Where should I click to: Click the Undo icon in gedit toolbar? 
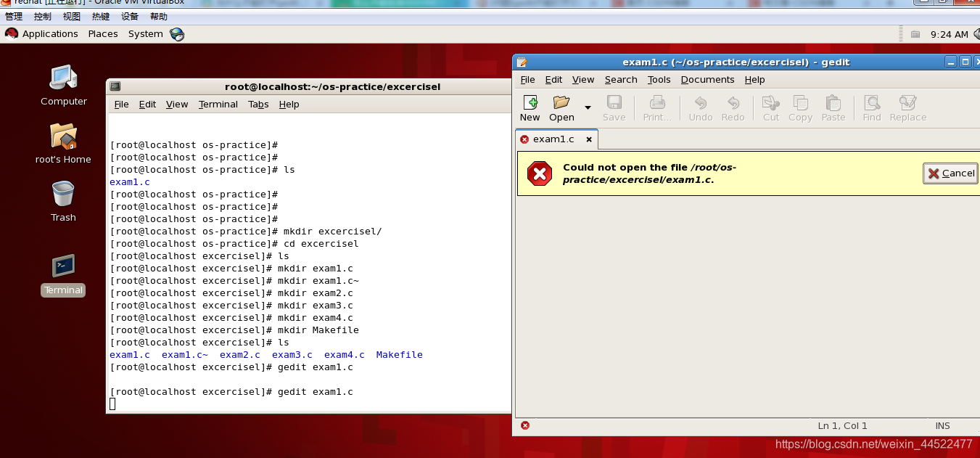(x=700, y=103)
